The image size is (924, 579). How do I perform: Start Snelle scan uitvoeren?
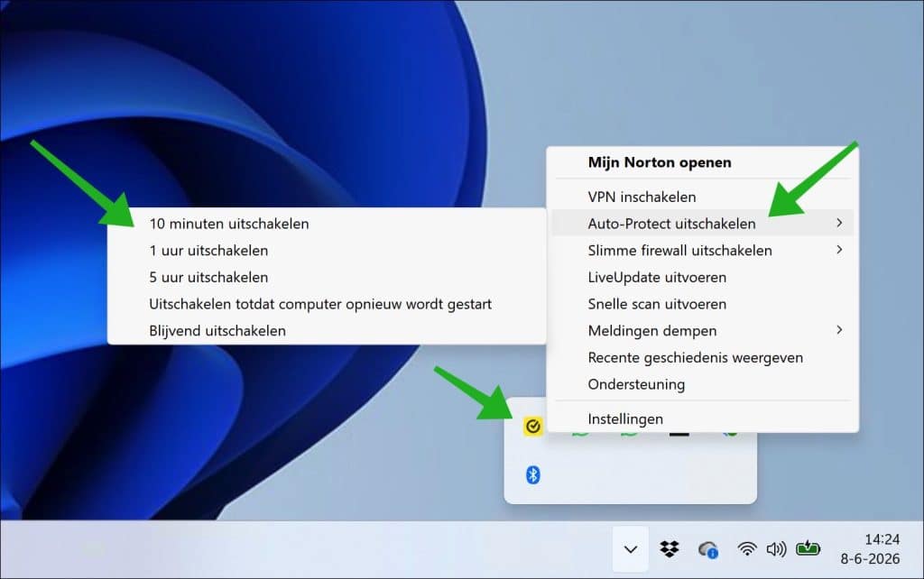click(x=702, y=304)
